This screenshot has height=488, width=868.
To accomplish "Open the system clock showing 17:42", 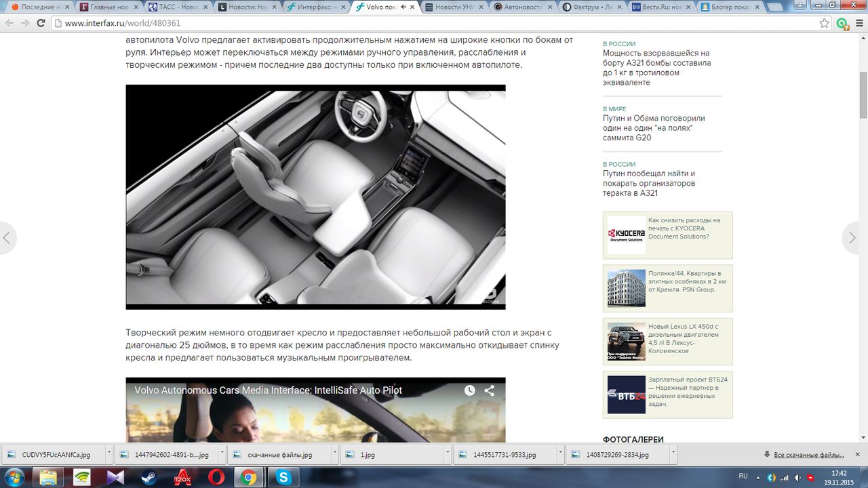I will (839, 477).
